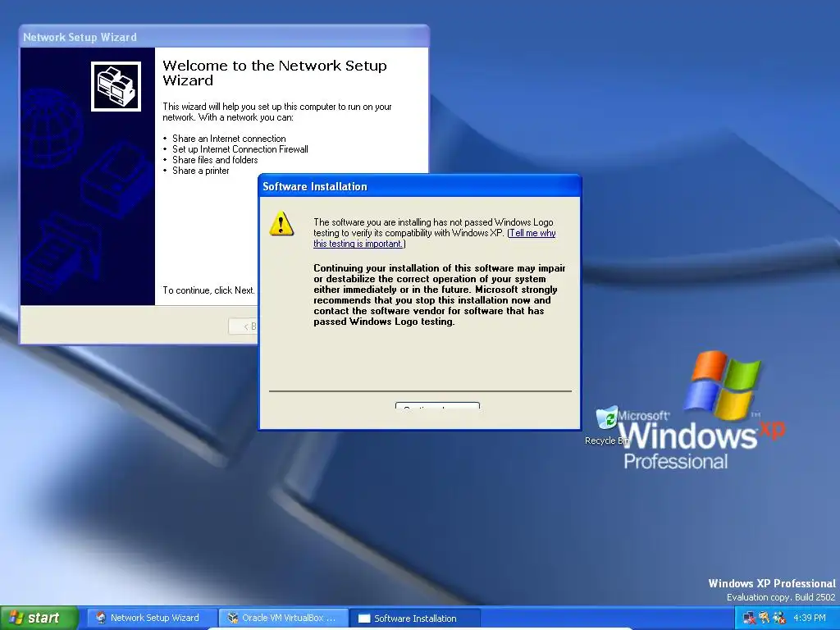The image size is (840, 630).
Task: Click the Software Installation title bar
Action: [419, 186]
